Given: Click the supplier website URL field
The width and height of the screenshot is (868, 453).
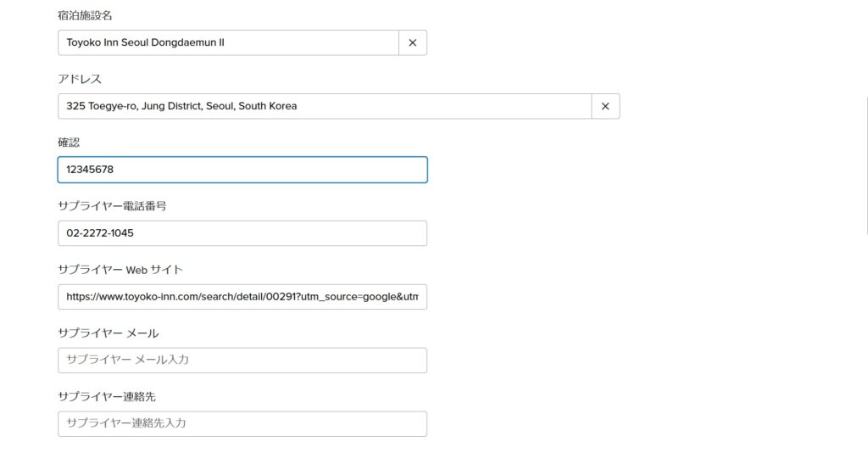Looking at the screenshot, I should pyautogui.click(x=242, y=297).
